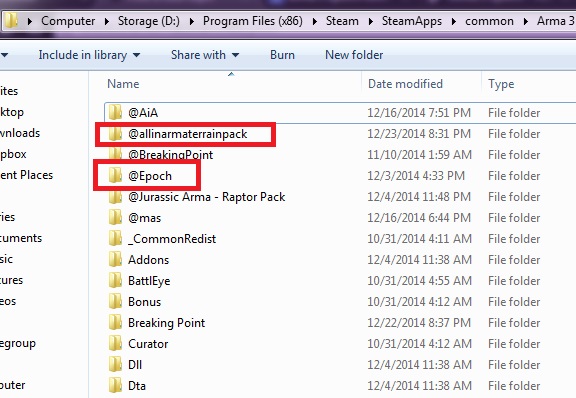Select the _CommonRedist folder icon
Image resolution: width=576 pixels, height=398 pixels.
(115, 239)
